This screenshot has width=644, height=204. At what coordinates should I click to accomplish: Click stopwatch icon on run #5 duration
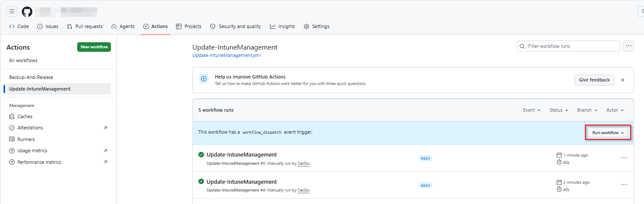(559, 162)
